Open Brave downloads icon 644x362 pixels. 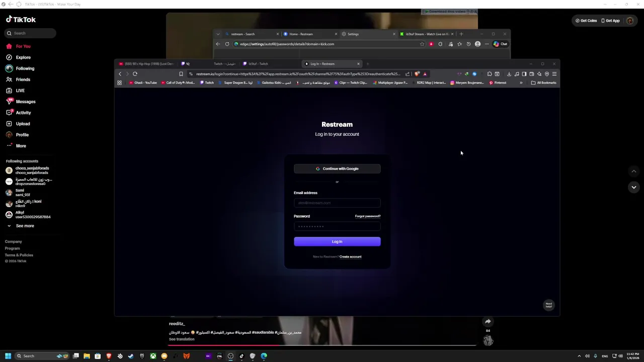[x=509, y=74]
